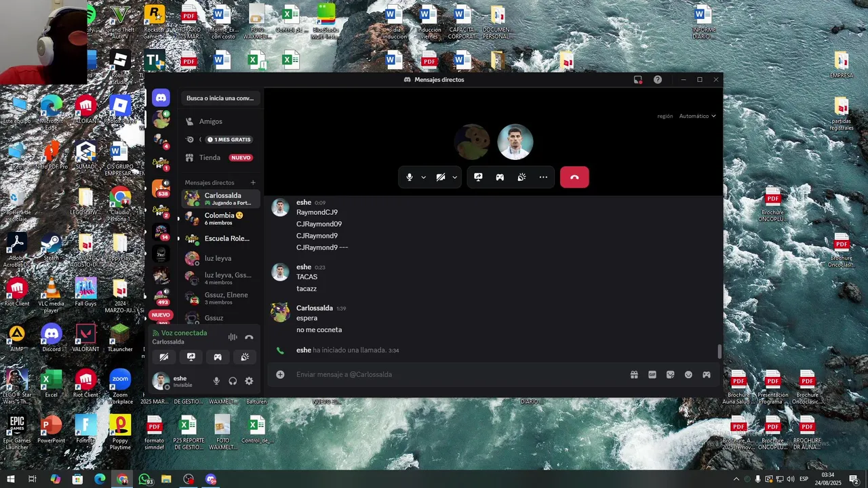
Task: Send a gift via the gift icon
Action: pyautogui.click(x=634, y=374)
